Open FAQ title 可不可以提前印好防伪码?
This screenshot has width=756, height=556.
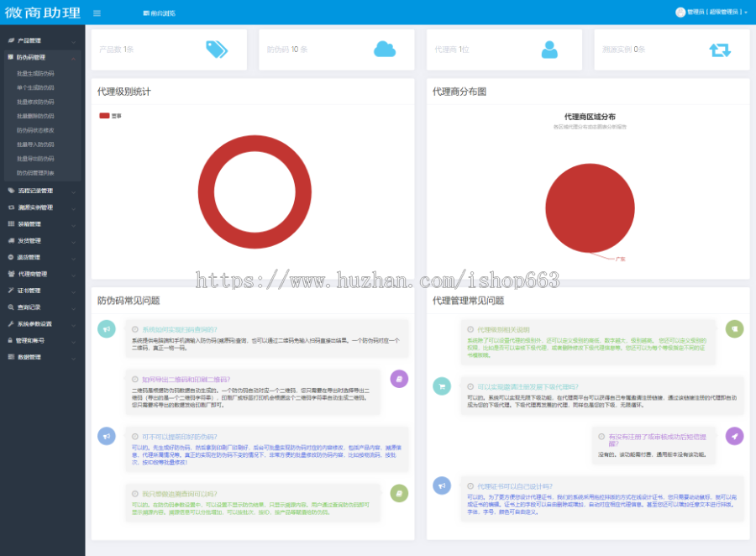[180, 437]
